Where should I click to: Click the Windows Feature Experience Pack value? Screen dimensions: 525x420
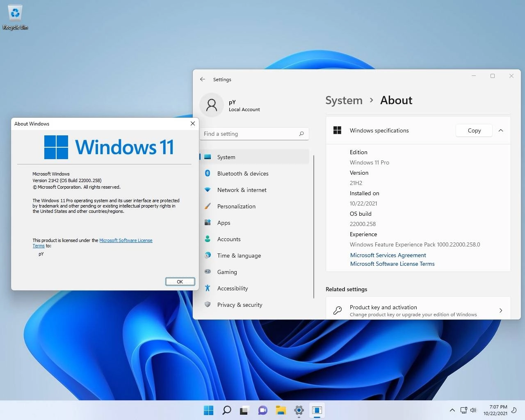(415, 244)
